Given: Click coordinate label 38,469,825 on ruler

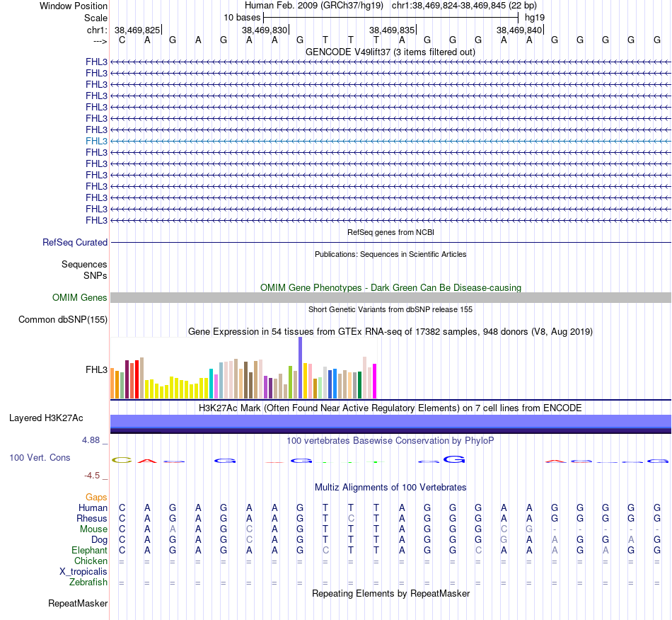Looking at the screenshot, I should click(x=137, y=30).
